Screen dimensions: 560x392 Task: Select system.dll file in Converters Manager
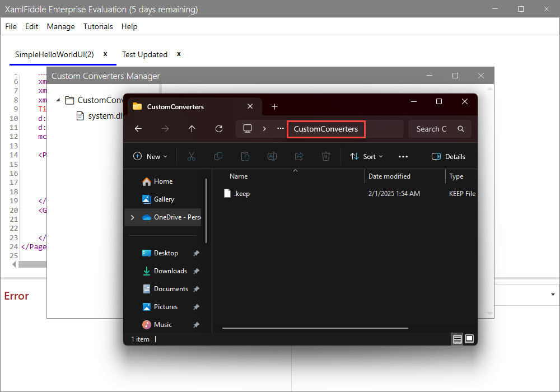pos(100,116)
